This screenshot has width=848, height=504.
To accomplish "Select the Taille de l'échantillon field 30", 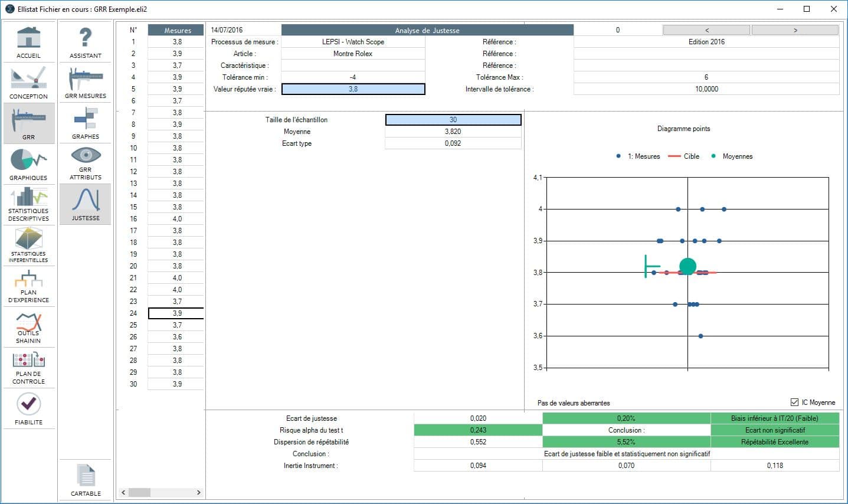I will click(x=453, y=120).
